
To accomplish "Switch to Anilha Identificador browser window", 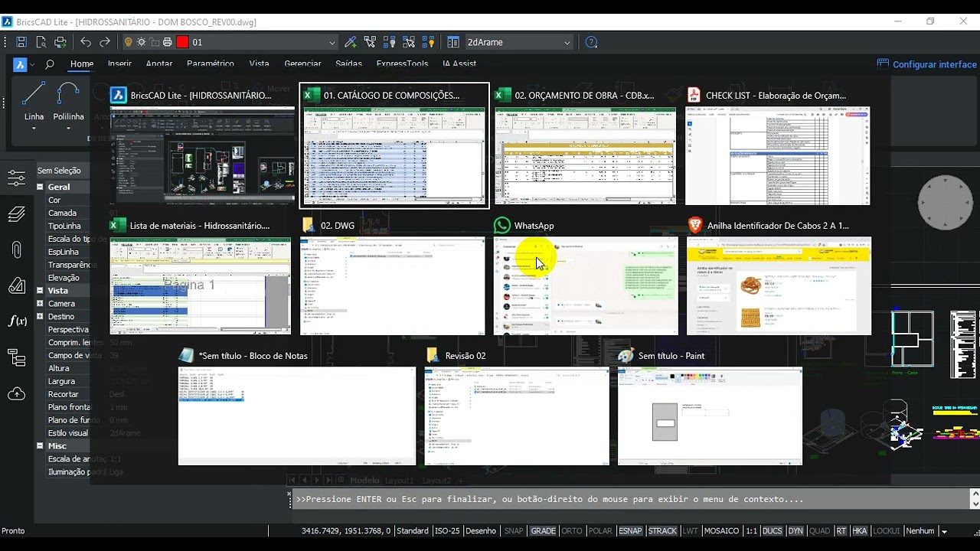I will coord(779,275).
